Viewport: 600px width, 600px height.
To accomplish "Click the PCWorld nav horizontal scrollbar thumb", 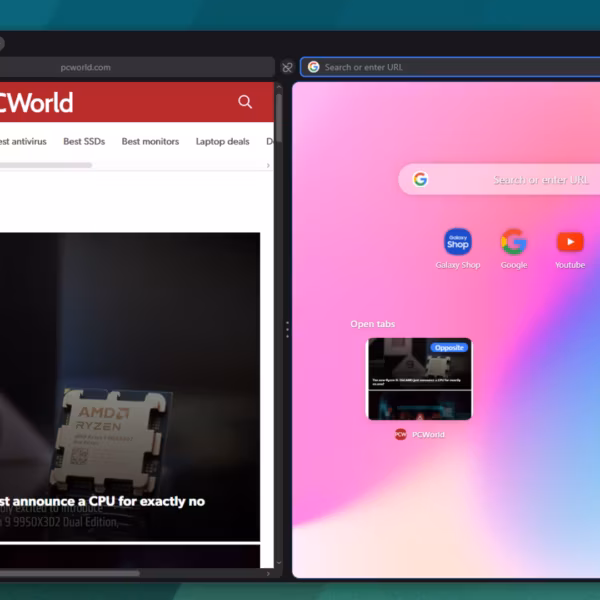I will (x=46, y=165).
